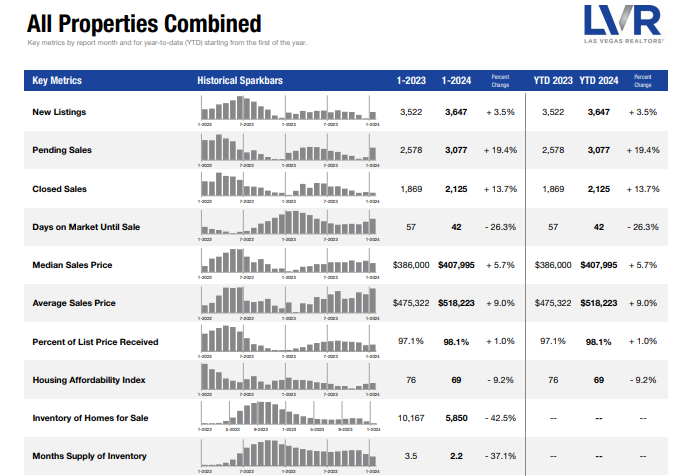Click the All Properties Combined title
This screenshot has width=693, height=476.
click(144, 24)
